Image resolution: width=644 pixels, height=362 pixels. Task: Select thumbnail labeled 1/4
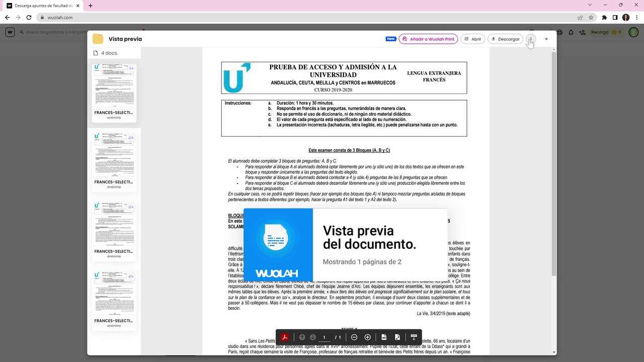pyautogui.click(x=114, y=92)
